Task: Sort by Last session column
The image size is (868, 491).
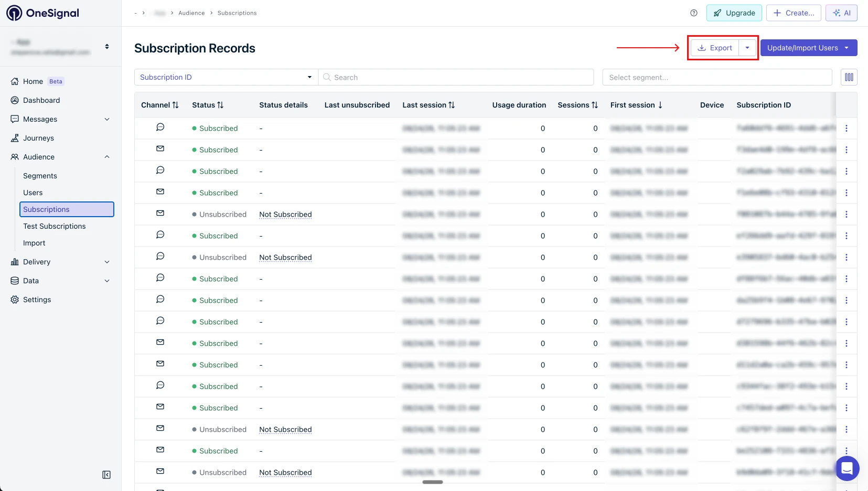Action: (x=428, y=105)
